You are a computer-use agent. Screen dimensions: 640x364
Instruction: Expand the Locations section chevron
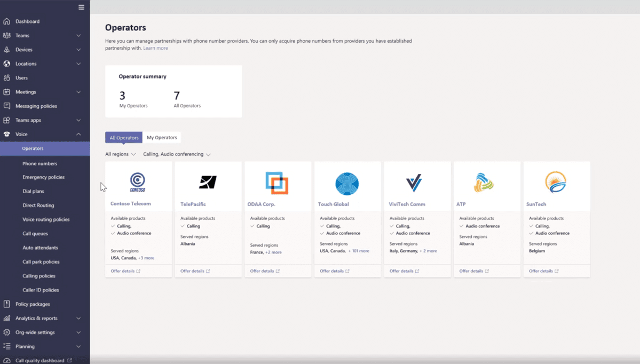78,64
